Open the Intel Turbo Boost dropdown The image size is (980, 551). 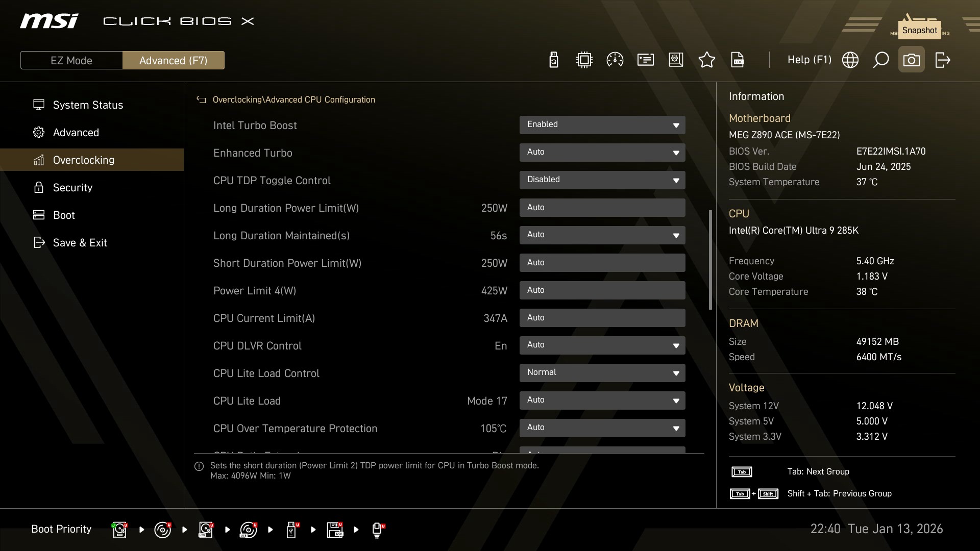(602, 125)
